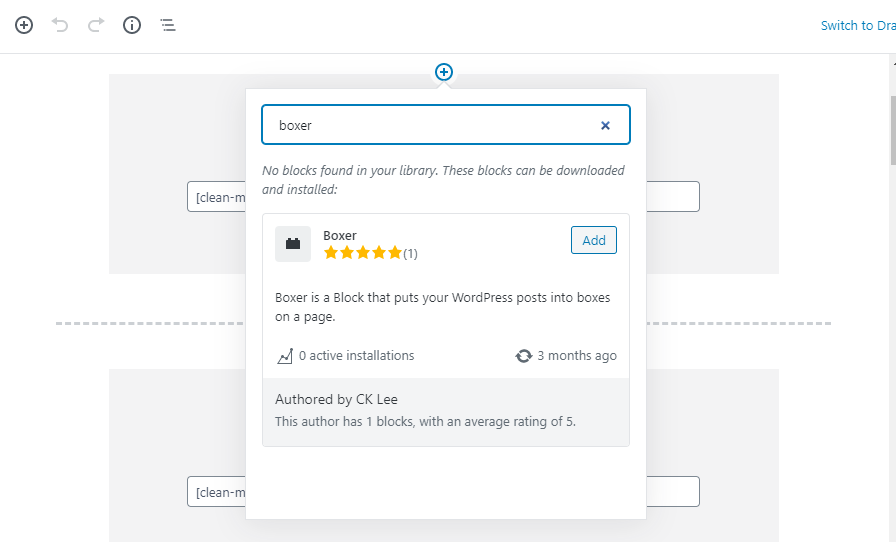The width and height of the screenshot is (896, 542).
Task: Add the Boxer block
Action: click(x=593, y=240)
